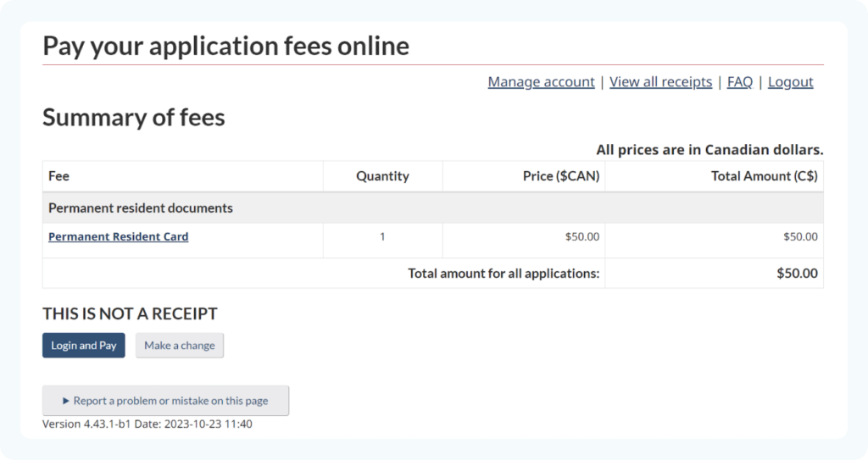Expand Report a problem or mistake section

pyautogui.click(x=166, y=401)
